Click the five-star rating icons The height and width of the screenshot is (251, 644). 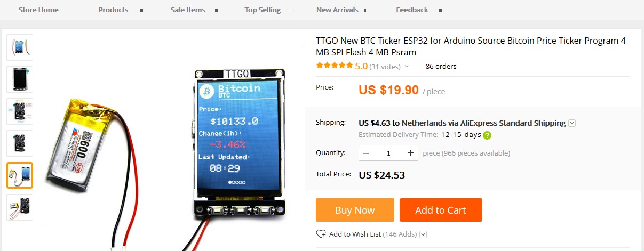point(334,66)
